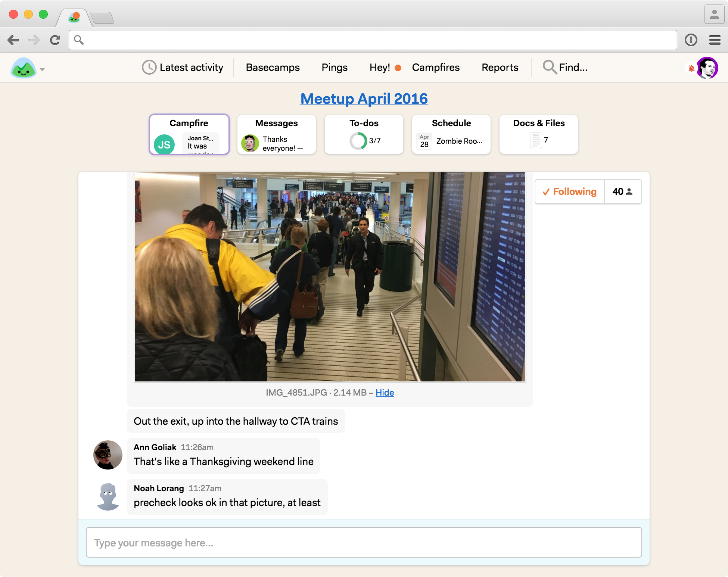Click the browser profile person icon
Screen dimensions: 728x577
(x=714, y=15)
